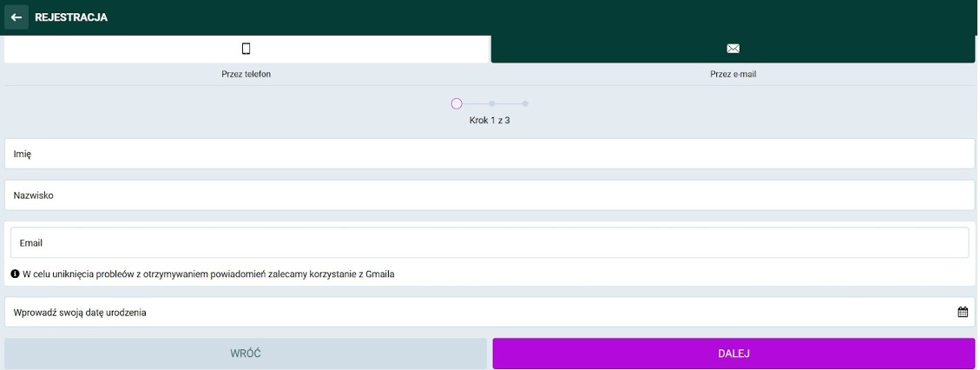
Task: Open the date of birth field
Action: [x=477, y=312]
